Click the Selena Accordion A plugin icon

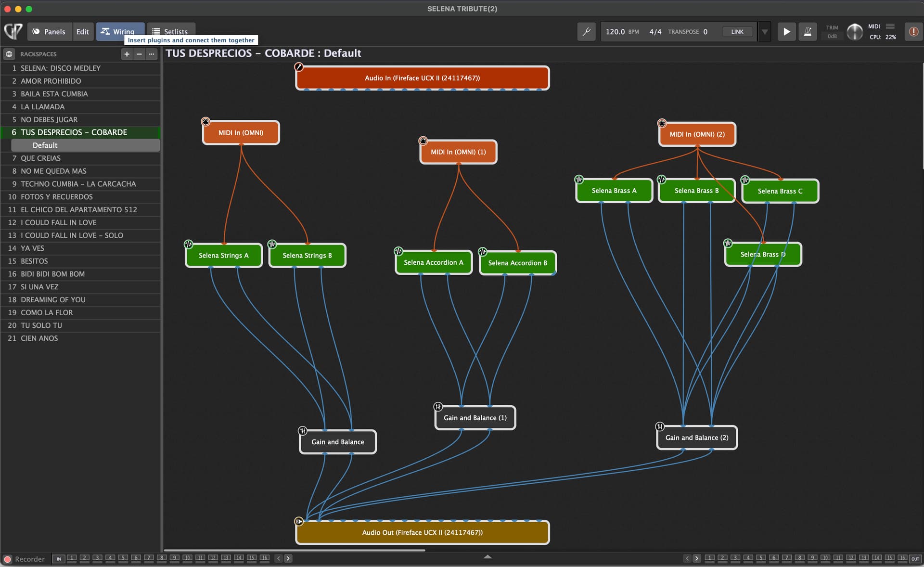398,251
